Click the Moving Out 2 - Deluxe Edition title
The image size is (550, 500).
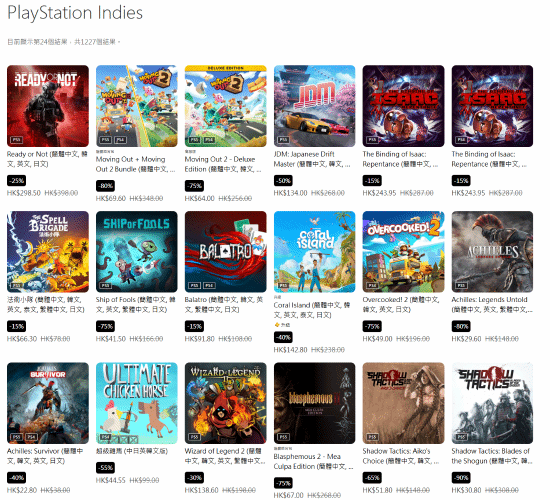click(x=223, y=164)
